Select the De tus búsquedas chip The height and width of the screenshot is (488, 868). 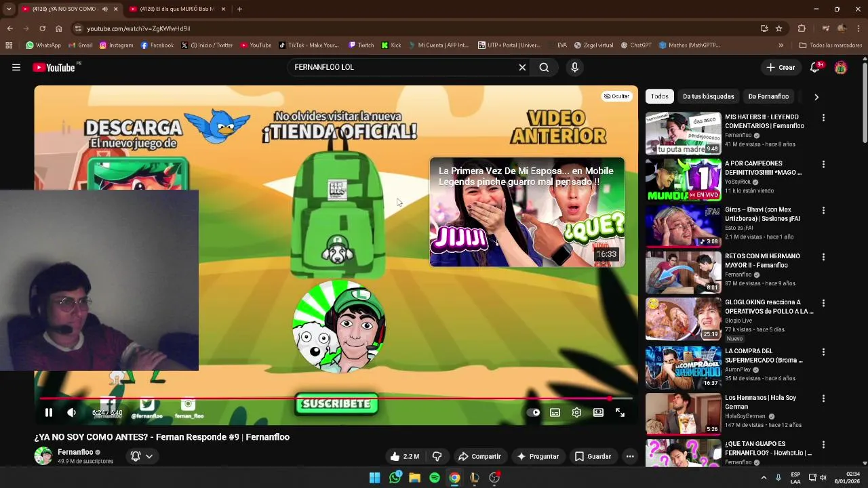tap(708, 96)
